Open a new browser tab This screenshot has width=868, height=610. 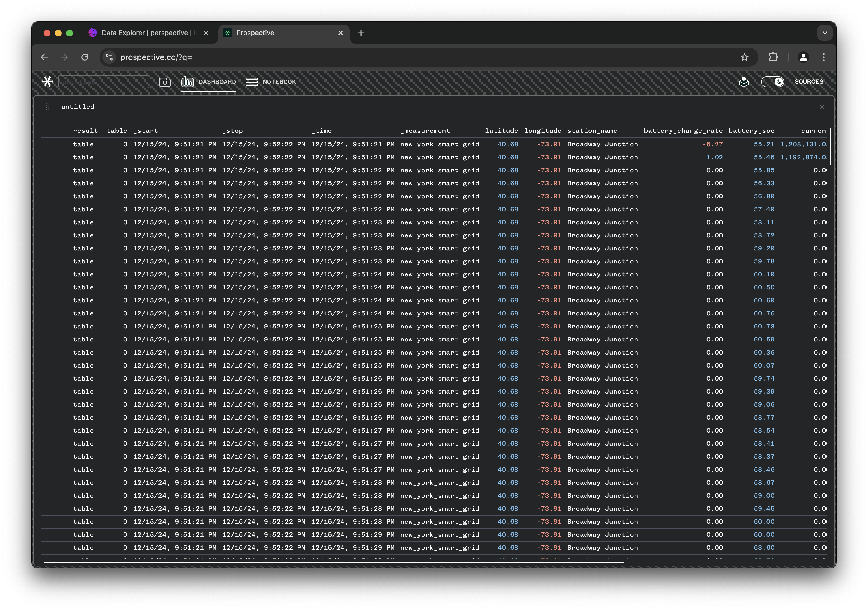[361, 33]
